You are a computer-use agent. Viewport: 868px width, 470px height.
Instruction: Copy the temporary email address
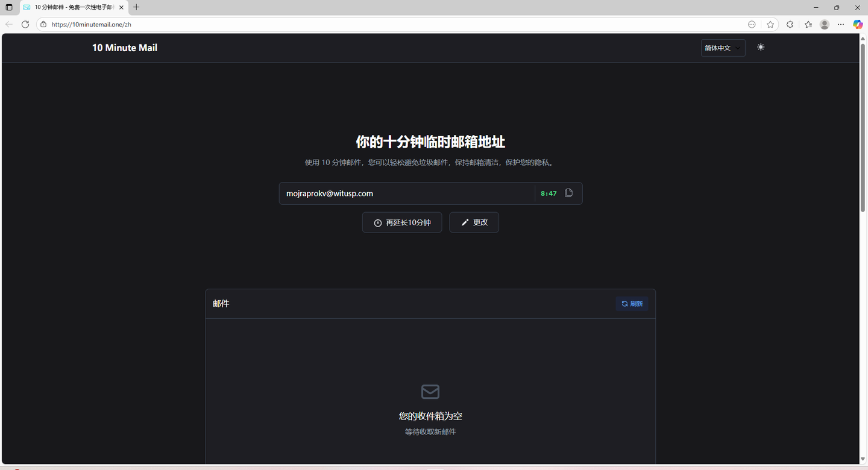click(x=568, y=193)
